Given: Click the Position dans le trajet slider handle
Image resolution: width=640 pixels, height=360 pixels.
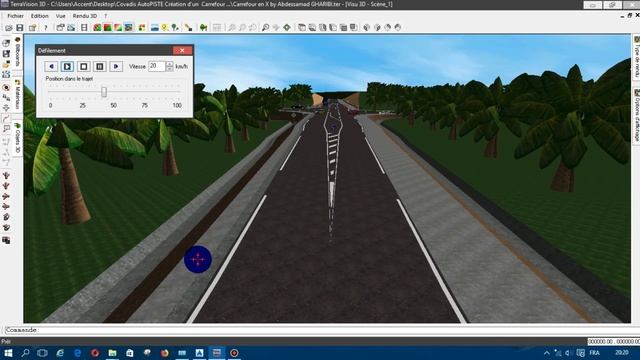Looking at the screenshot, I should 104,92.
